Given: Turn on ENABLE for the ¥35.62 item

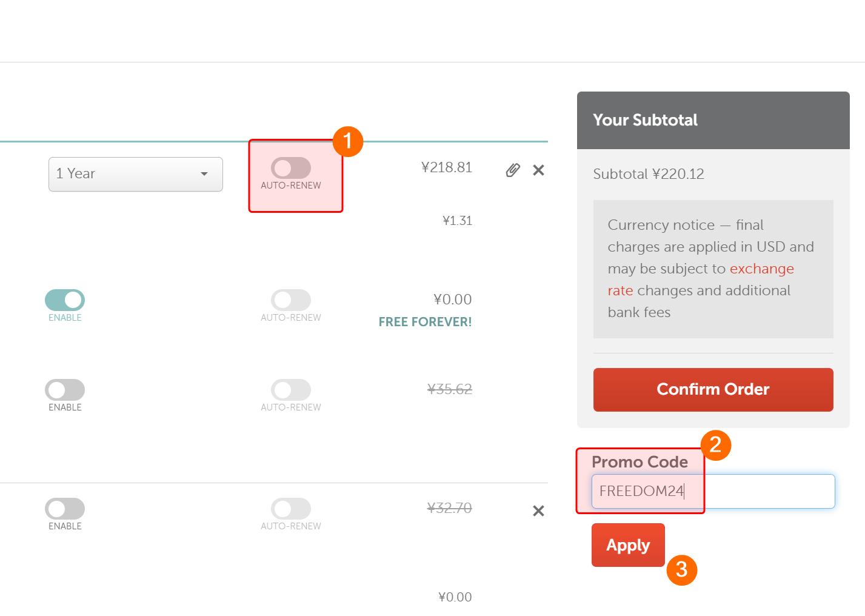Looking at the screenshot, I should pyautogui.click(x=65, y=390).
